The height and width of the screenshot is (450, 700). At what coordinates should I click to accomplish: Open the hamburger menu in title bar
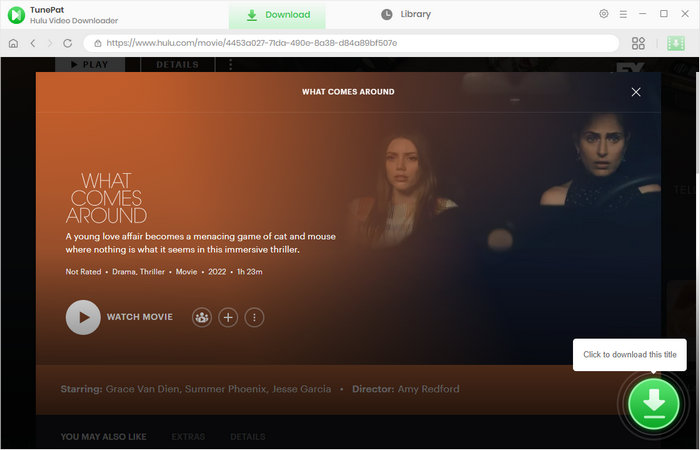pyautogui.click(x=623, y=14)
